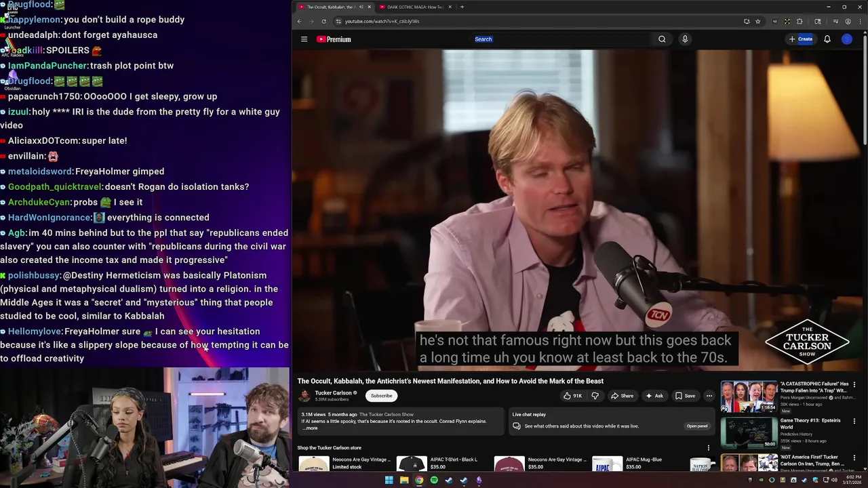Click the YouTube search magnifier button
The image size is (868, 488).
tap(662, 39)
